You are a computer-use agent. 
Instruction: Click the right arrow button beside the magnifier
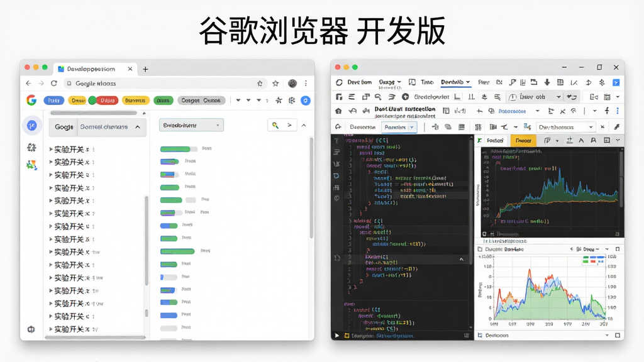point(289,125)
